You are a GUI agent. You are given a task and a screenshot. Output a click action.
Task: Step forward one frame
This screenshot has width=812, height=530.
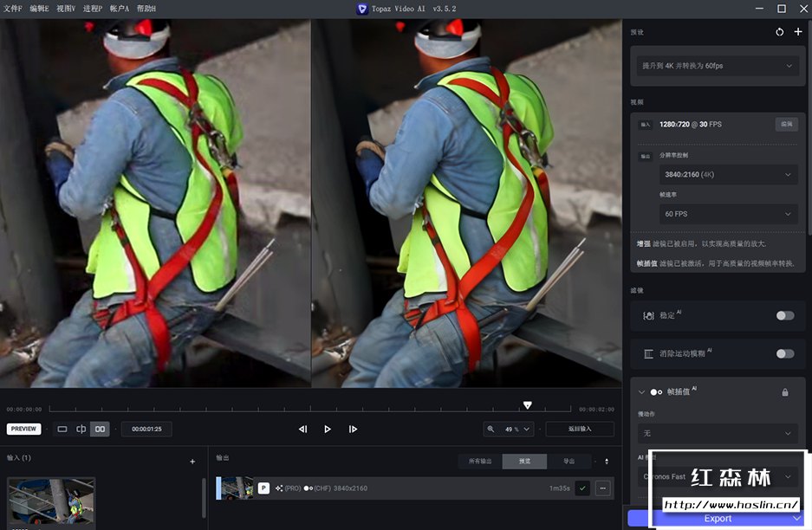[353, 429]
